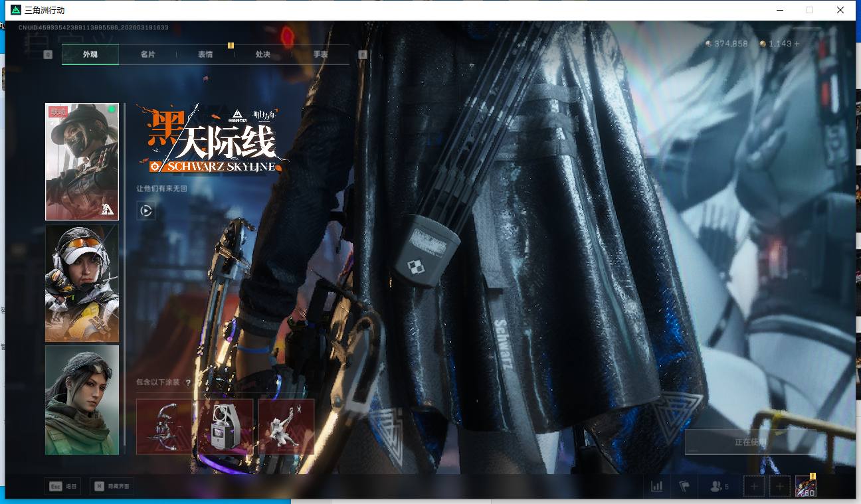Click the 包含以下涂装 label
This screenshot has width=861, height=504.
159,383
